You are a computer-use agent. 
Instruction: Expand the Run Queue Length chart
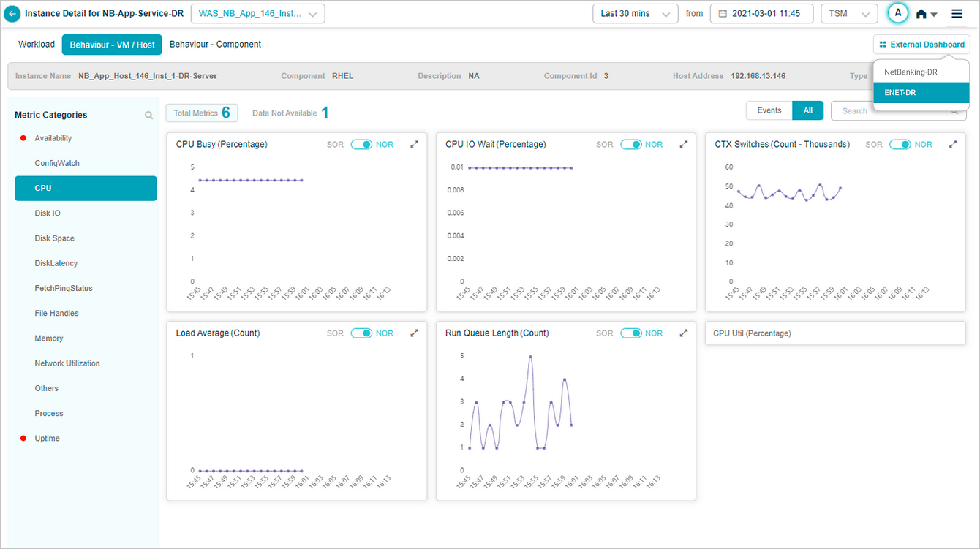(684, 333)
